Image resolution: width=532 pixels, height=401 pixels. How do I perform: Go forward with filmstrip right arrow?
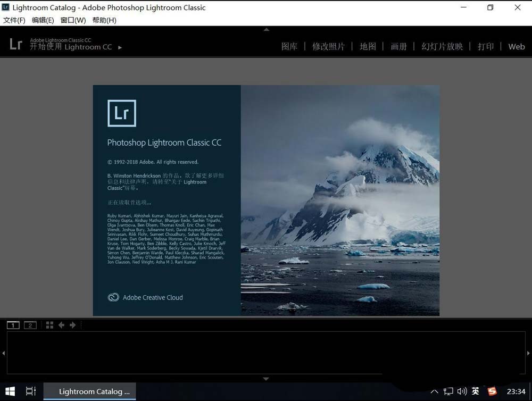[72, 325]
